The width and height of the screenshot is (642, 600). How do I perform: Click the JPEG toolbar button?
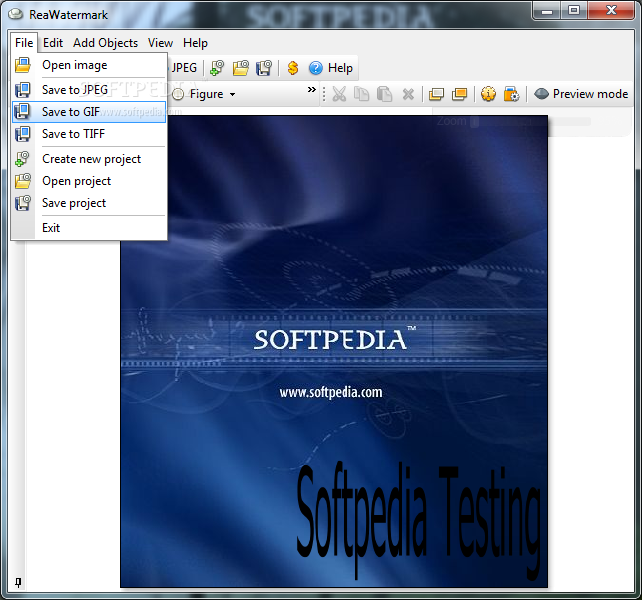coord(183,68)
